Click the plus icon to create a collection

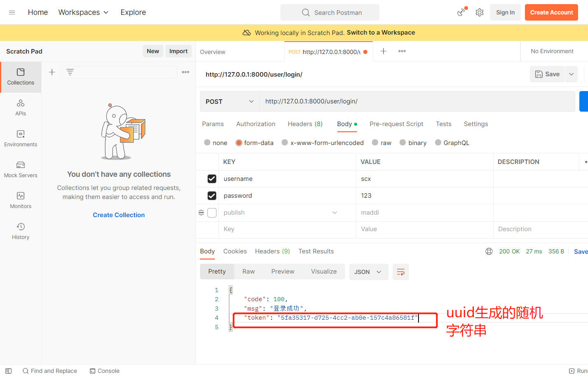pos(52,72)
